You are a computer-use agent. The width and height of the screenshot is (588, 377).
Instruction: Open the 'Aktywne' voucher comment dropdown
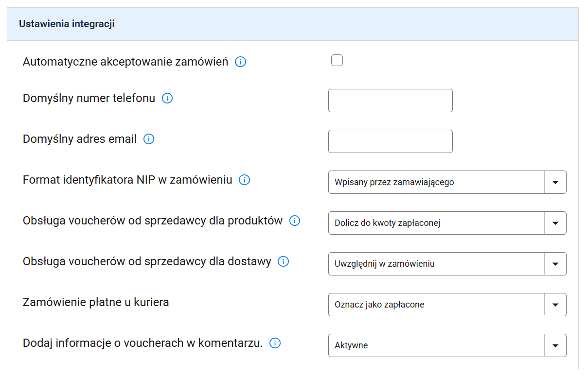coord(555,345)
